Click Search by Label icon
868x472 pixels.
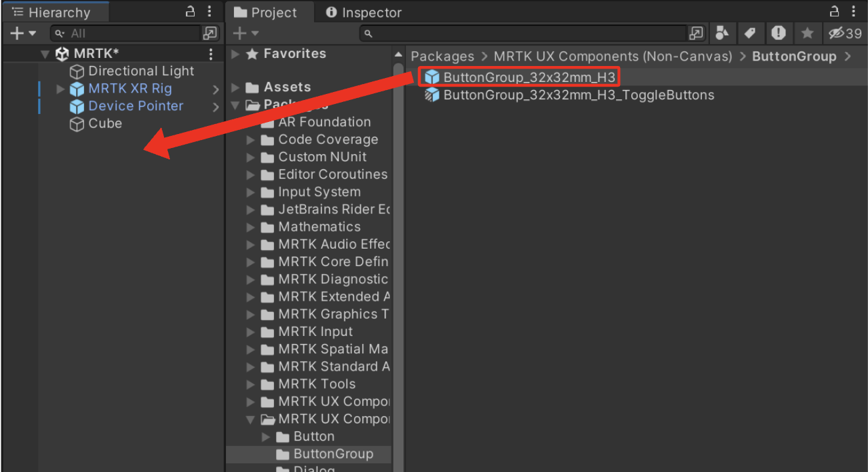click(750, 33)
